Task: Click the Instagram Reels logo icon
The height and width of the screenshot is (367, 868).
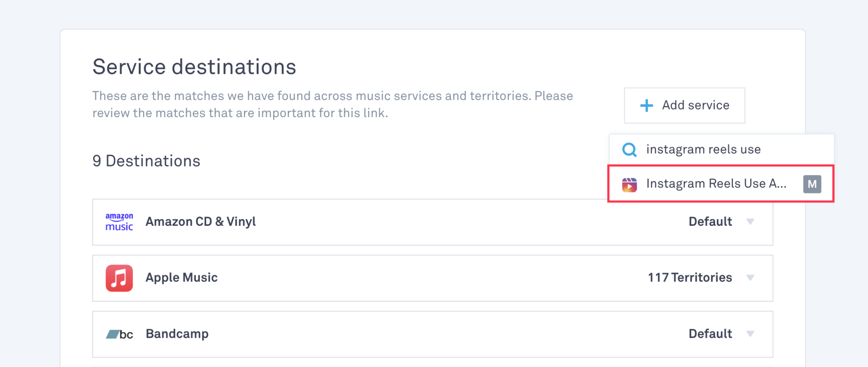Action: click(x=630, y=185)
